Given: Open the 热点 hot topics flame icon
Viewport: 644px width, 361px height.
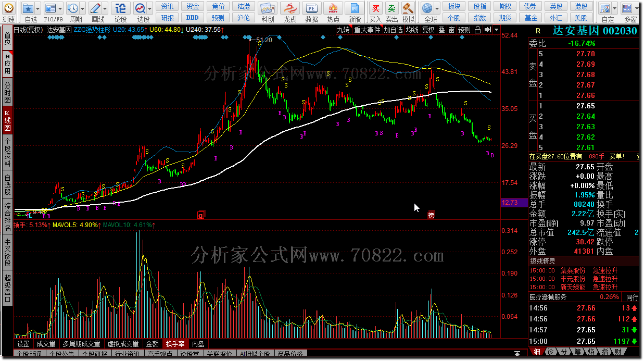Looking at the screenshot, I should [334, 8].
